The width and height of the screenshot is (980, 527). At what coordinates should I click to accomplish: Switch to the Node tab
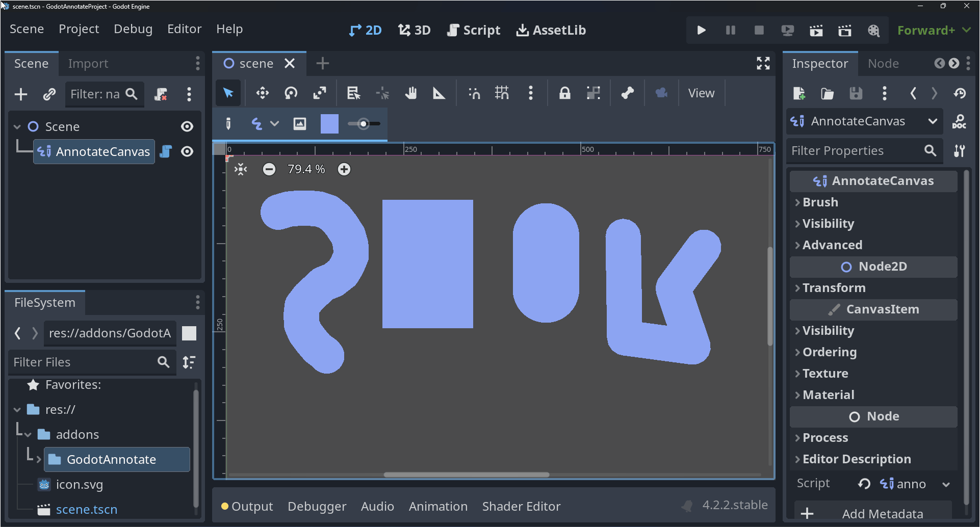tap(883, 64)
